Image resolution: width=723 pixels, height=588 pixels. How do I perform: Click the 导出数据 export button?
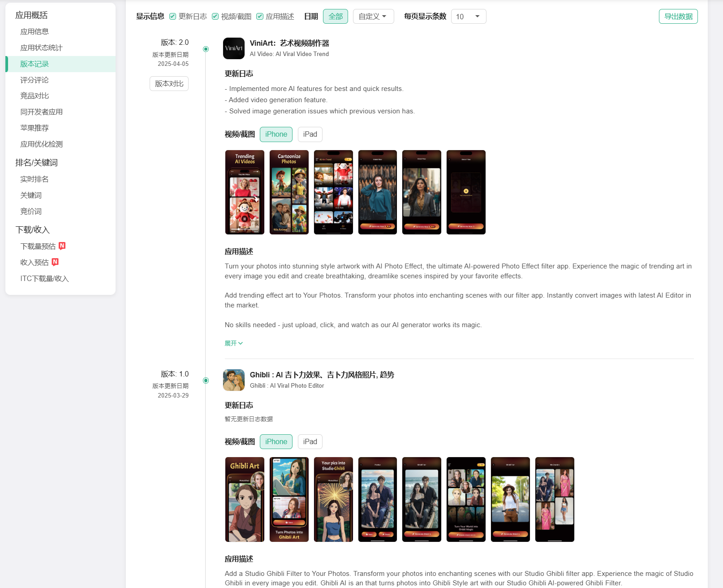click(x=678, y=17)
